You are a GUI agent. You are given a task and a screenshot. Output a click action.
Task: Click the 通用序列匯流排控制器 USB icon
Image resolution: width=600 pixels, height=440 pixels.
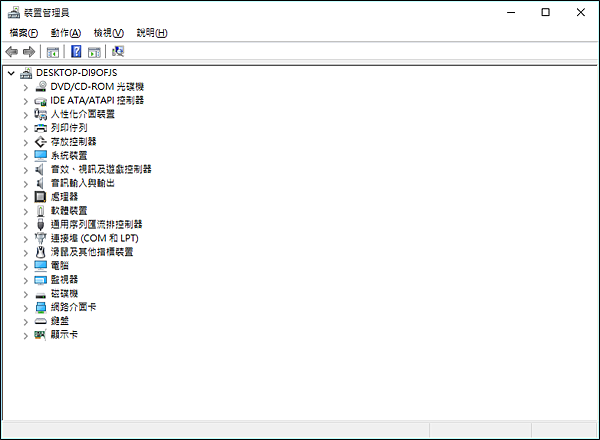pos(41,225)
